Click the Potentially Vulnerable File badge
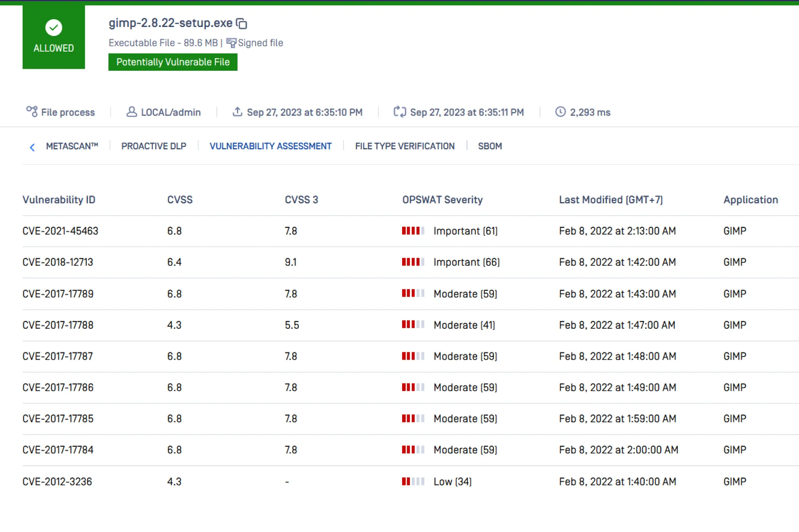Image resolution: width=799 pixels, height=532 pixels. (173, 62)
